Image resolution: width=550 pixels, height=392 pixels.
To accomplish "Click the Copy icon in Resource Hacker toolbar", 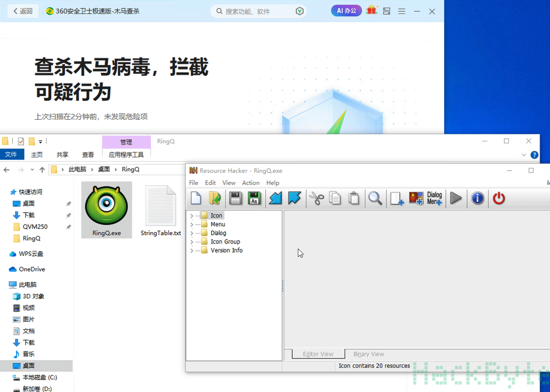I will [335, 198].
